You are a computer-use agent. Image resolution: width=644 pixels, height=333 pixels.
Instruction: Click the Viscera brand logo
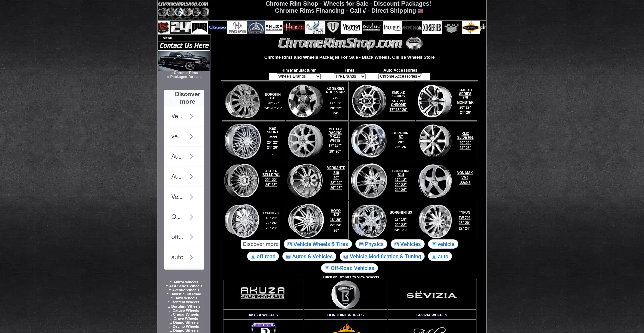click(x=352, y=27)
